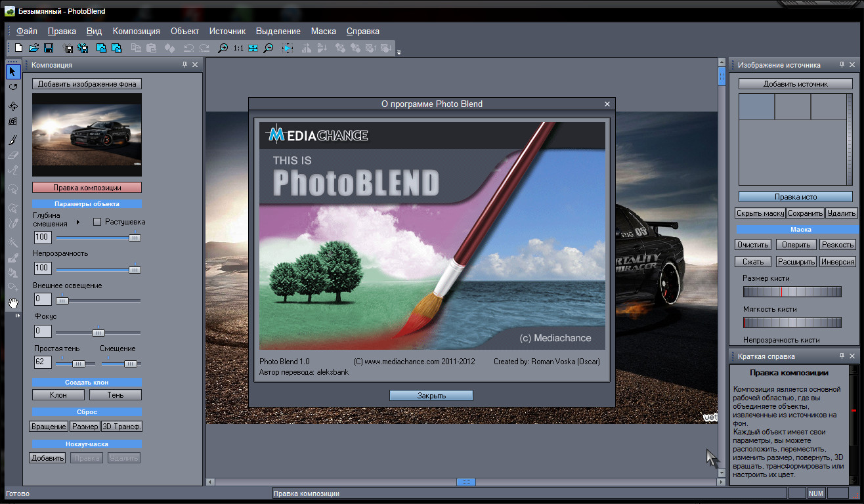Select the arrow pointer tool

(13, 72)
